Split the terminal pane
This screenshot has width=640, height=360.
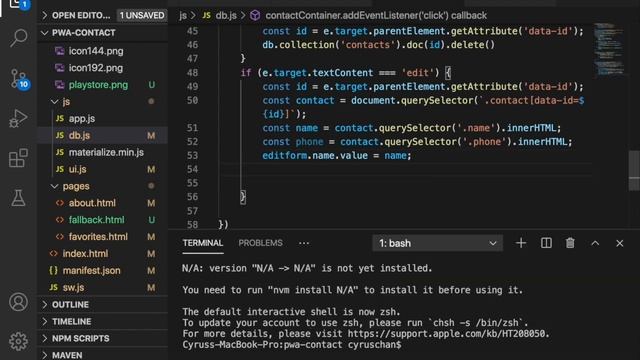coord(546,243)
